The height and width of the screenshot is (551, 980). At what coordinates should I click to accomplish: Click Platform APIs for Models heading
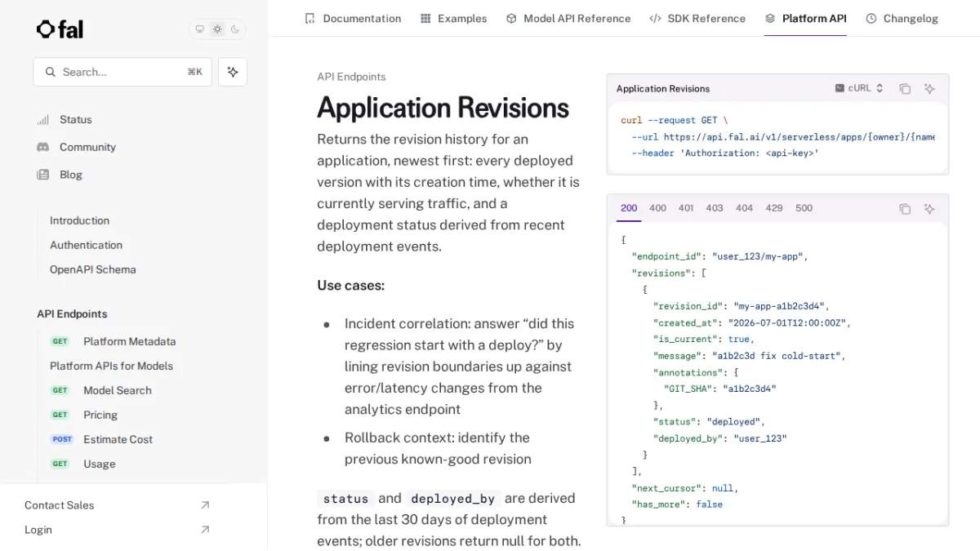coord(111,366)
